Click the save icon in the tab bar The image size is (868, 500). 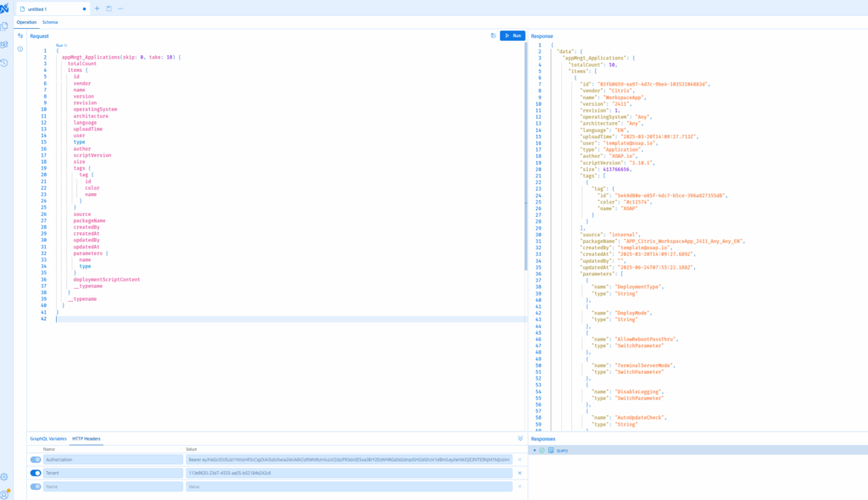coord(109,8)
